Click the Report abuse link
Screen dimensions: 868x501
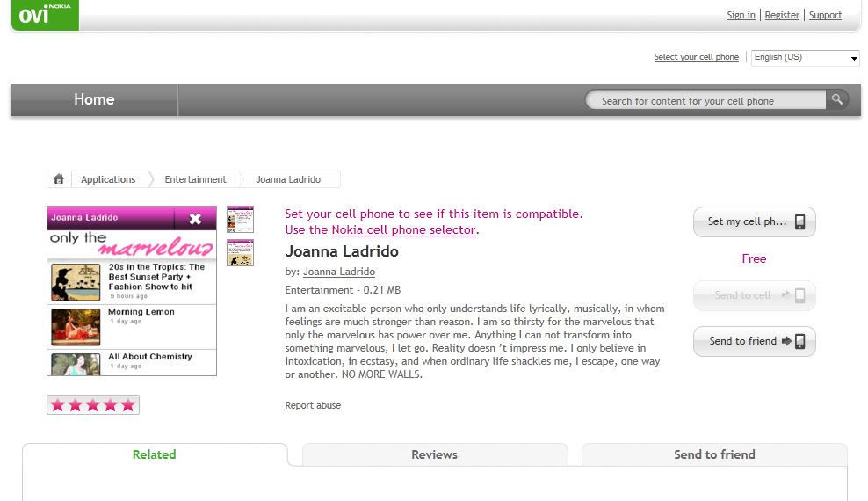pyautogui.click(x=313, y=405)
